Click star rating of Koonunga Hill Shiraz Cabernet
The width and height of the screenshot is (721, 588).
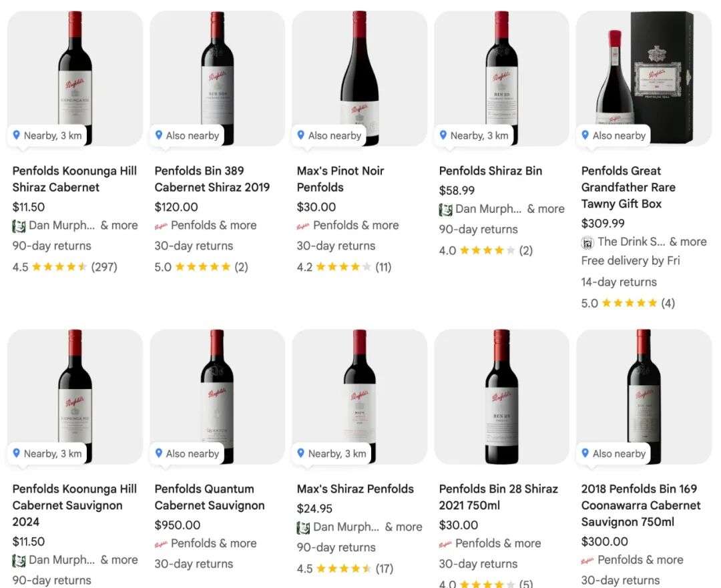[59, 268]
